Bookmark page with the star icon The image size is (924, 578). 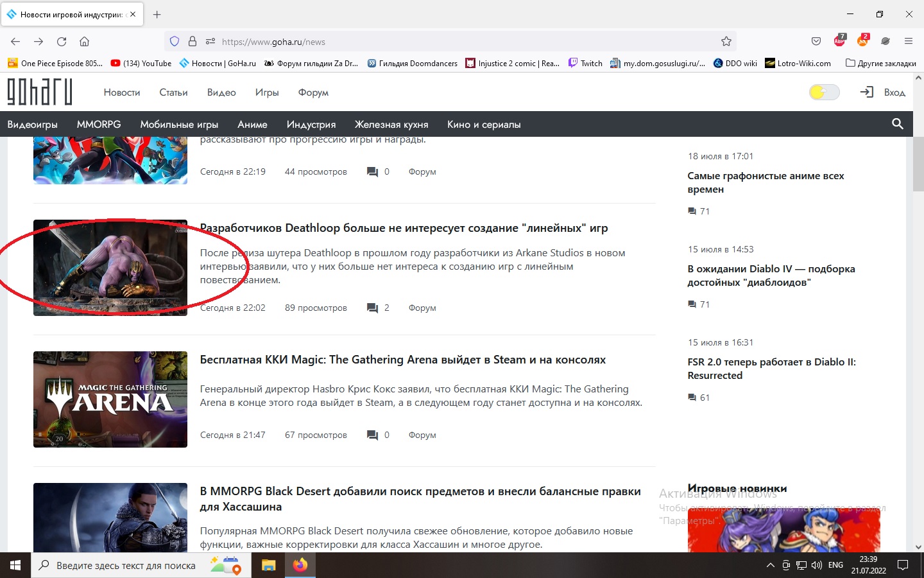(726, 42)
